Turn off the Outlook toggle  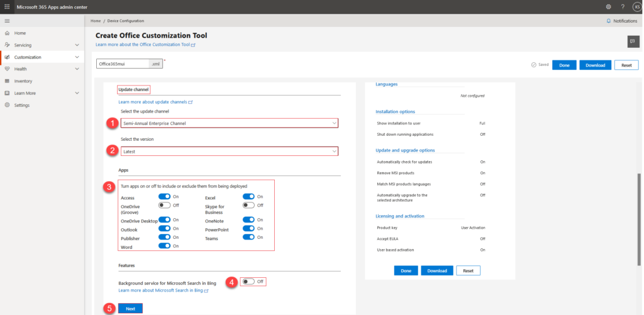(x=164, y=228)
